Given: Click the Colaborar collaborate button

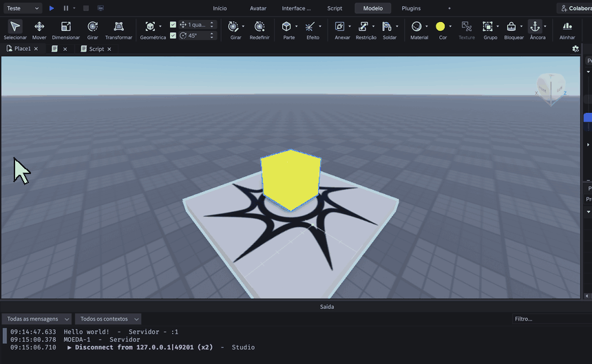Looking at the screenshot, I should pyautogui.click(x=575, y=8).
